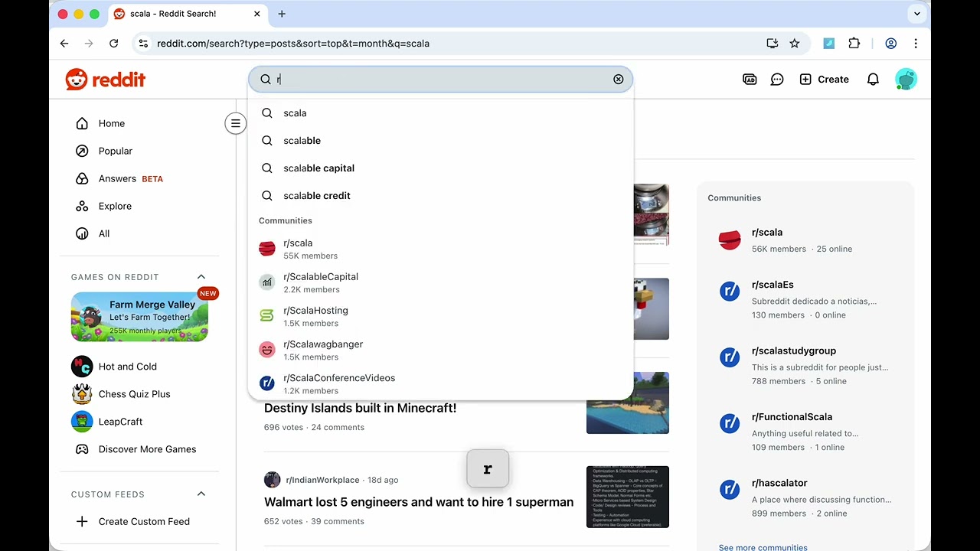
Task: Click Discover More Games
Action: click(x=145, y=449)
